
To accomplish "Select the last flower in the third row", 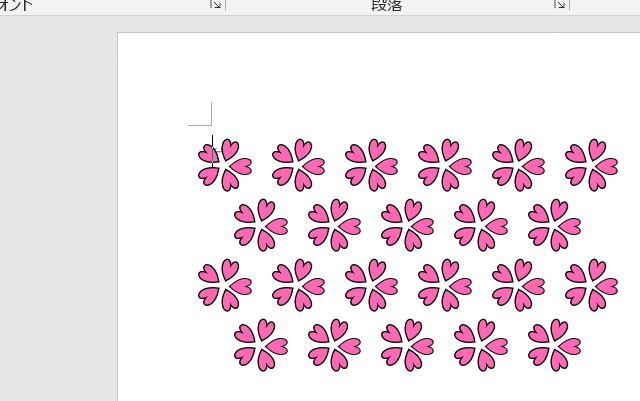I will pos(591,285).
